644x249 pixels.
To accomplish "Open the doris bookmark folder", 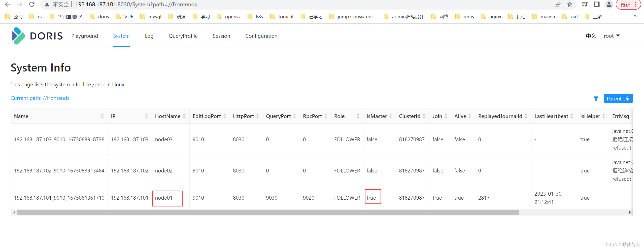I will point(100,17).
